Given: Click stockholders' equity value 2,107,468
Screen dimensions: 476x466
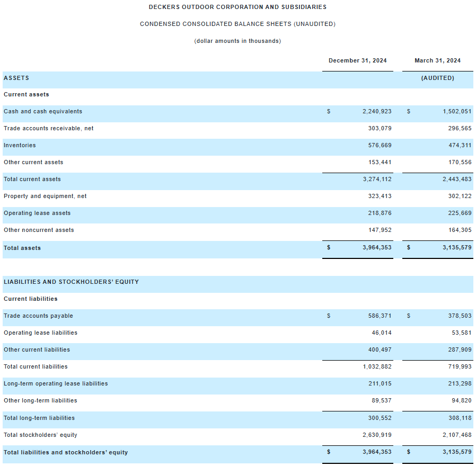Looking at the screenshot, I should (x=457, y=435).
